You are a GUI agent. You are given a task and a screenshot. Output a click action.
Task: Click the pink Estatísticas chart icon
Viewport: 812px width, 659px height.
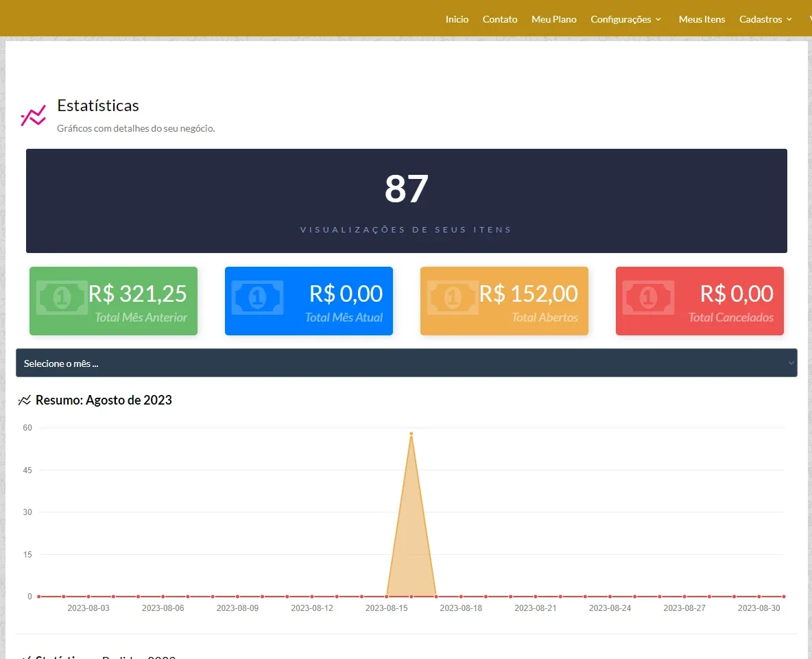(33, 116)
